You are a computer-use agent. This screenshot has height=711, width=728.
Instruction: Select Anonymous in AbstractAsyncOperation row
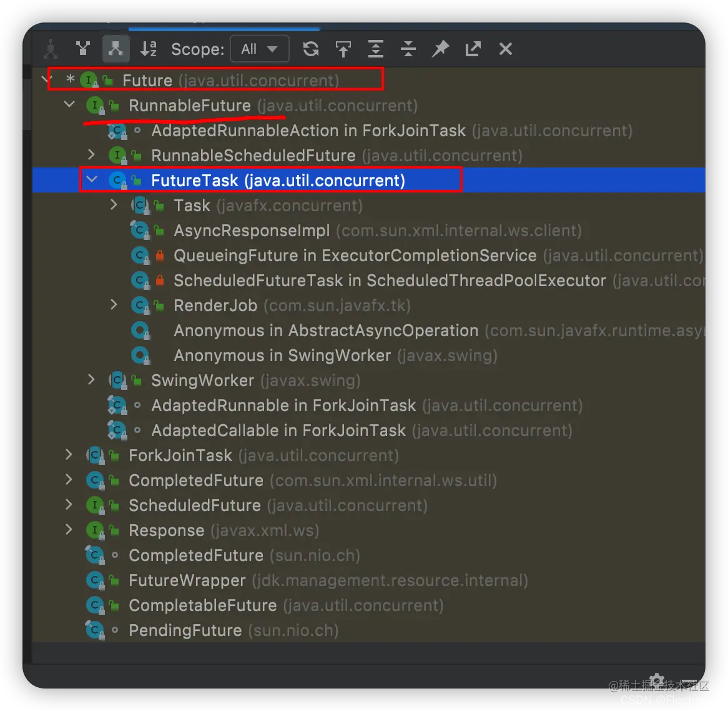tap(368, 331)
